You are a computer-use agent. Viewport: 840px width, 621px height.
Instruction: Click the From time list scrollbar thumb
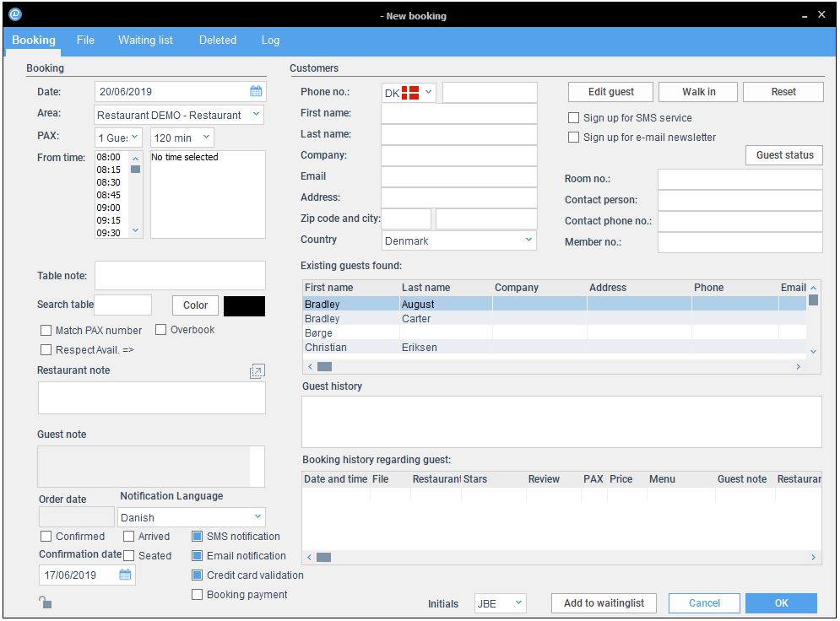[136, 169]
